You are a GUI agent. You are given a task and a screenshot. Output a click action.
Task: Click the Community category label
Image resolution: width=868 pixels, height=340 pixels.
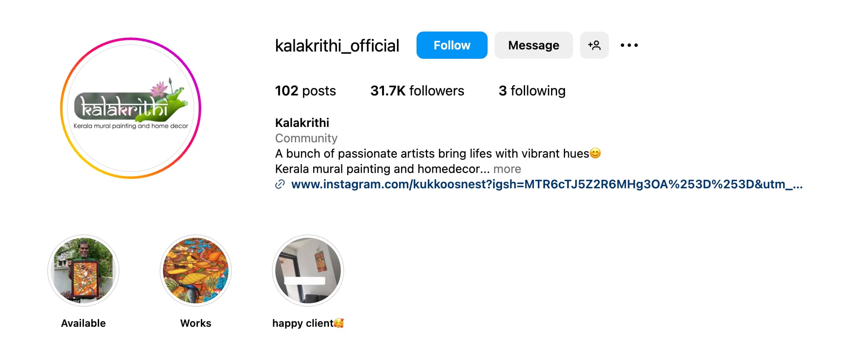tap(306, 138)
